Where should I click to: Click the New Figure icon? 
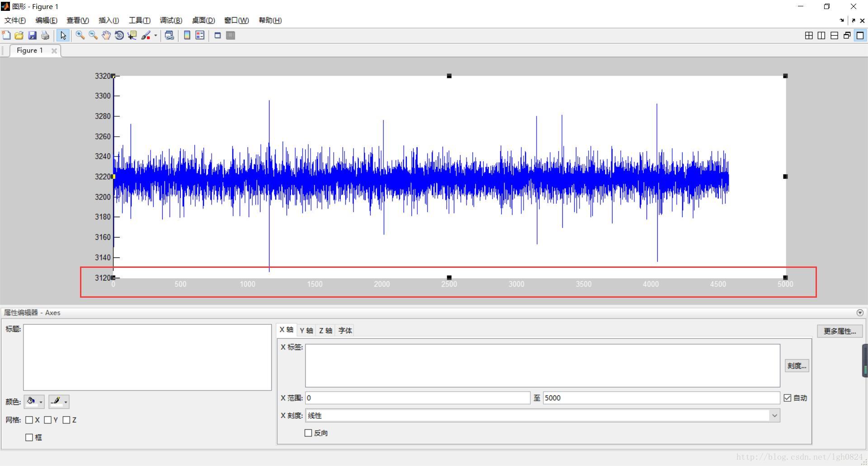6,35
